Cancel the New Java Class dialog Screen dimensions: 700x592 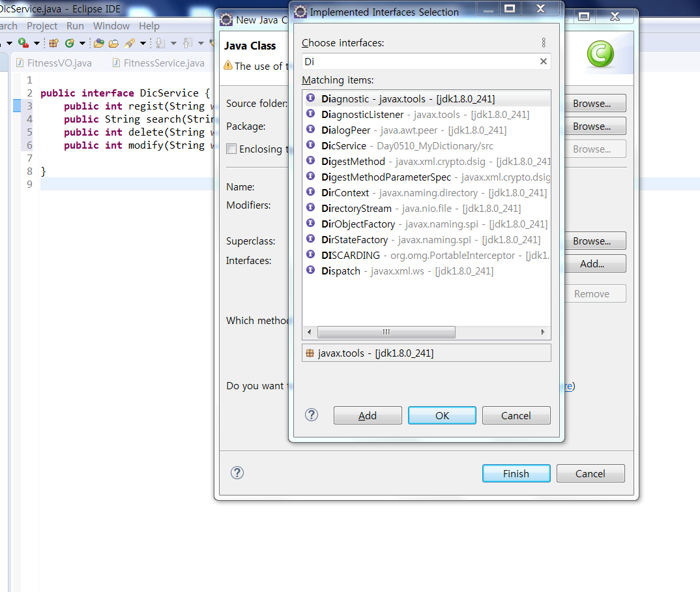tap(591, 473)
